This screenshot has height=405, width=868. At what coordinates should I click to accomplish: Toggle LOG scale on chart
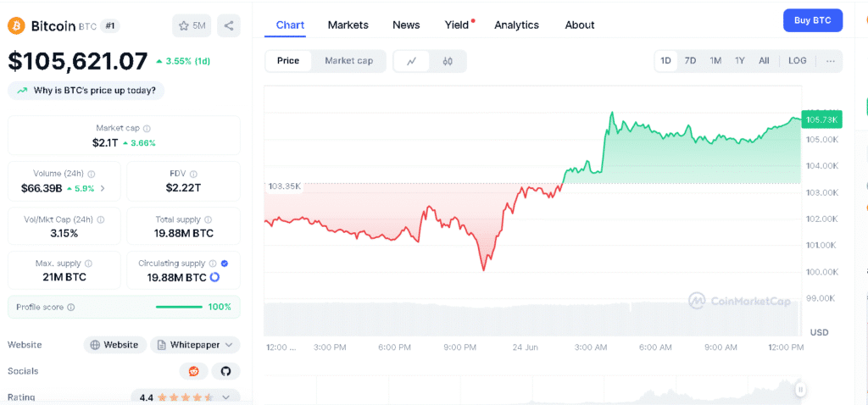tap(798, 61)
